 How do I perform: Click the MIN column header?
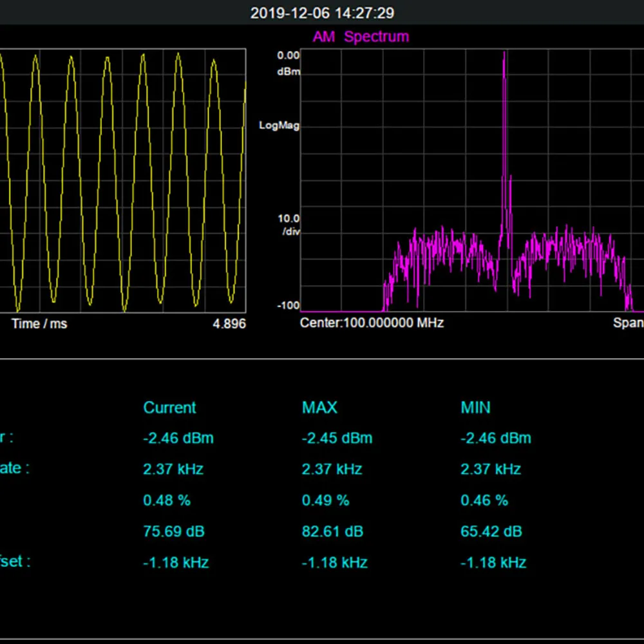(x=475, y=408)
